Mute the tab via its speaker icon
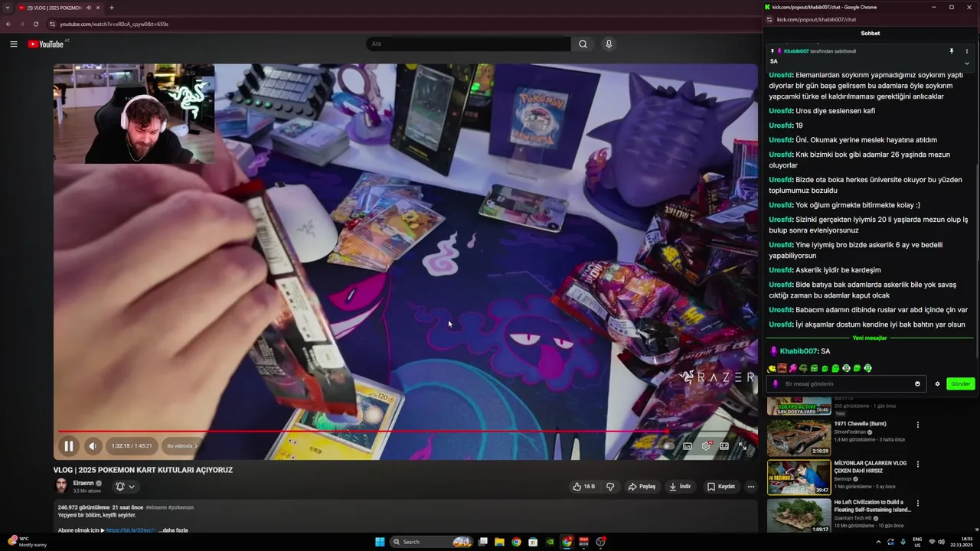The image size is (980, 551). 89,8
